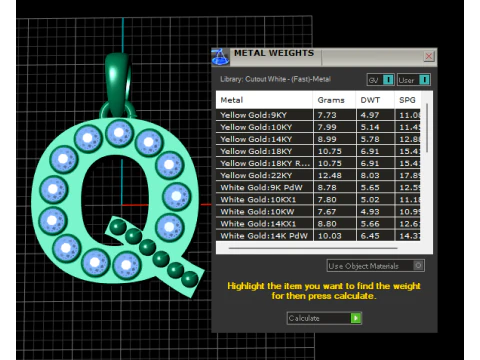Click the Metal Weights scale icon
The height and width of the screenshot is (360, 480).
tap(220, 57)
